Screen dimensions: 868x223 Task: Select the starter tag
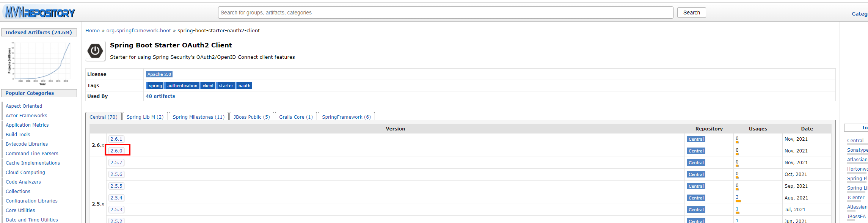coord(226,86)
